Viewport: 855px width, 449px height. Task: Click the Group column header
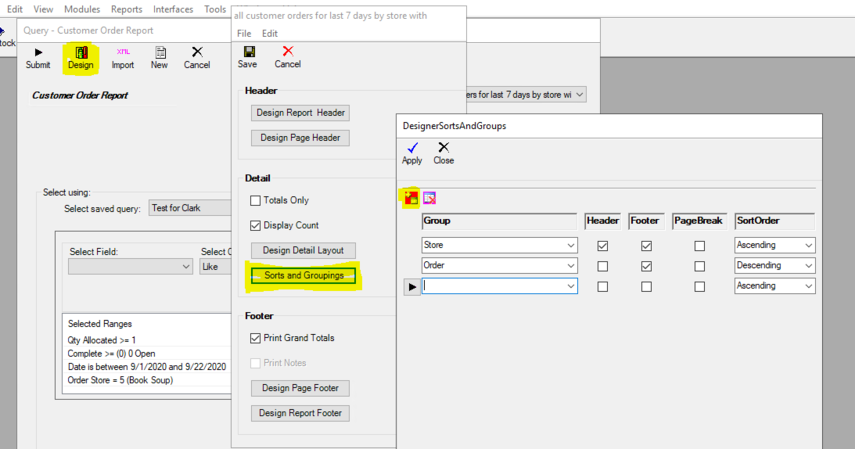pos(499,221)
